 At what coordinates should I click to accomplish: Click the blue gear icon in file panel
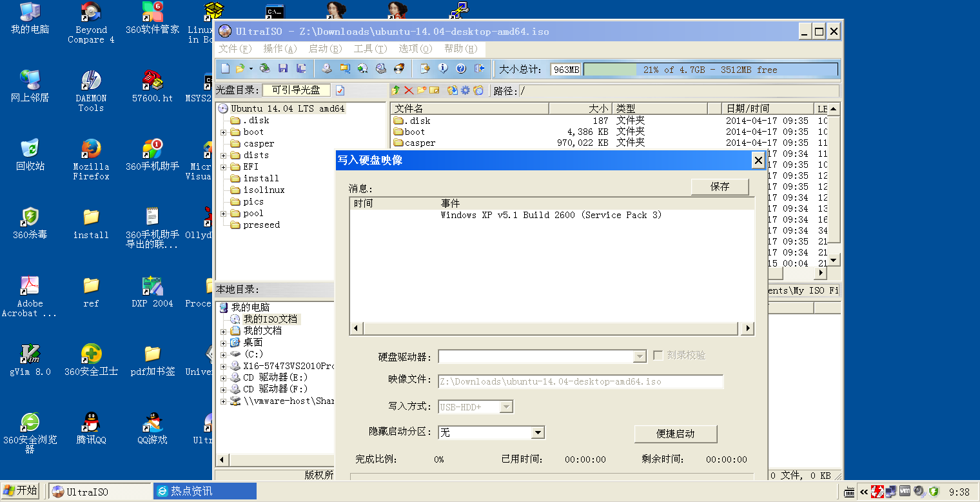click(x=465, y=90)
